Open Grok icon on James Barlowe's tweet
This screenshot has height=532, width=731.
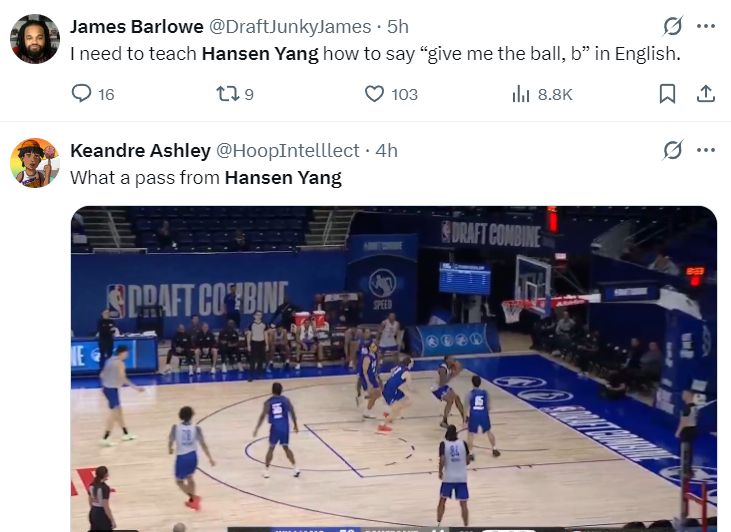click(673, 26)
